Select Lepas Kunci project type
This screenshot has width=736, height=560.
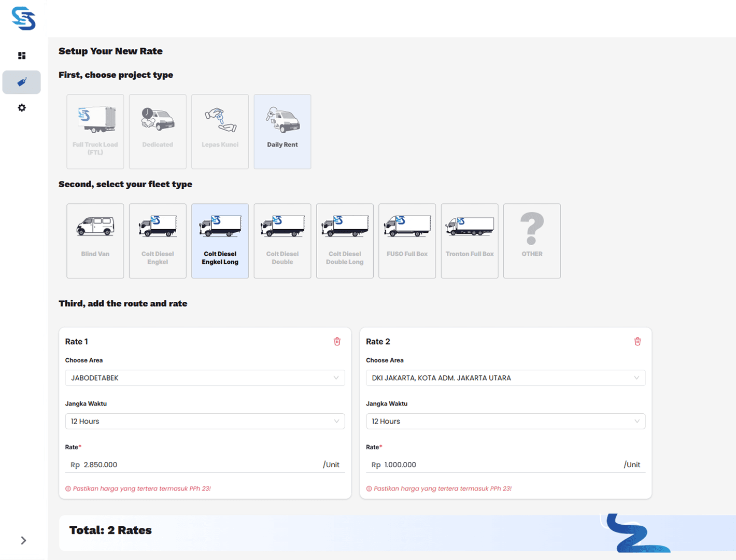pyautogui.click(x=220, y=131)
